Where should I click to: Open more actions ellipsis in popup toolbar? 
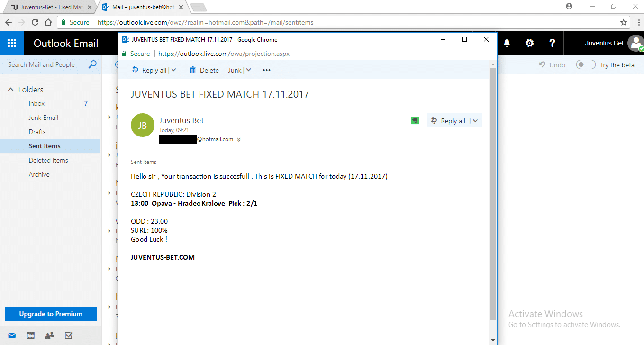pos(266,70)
